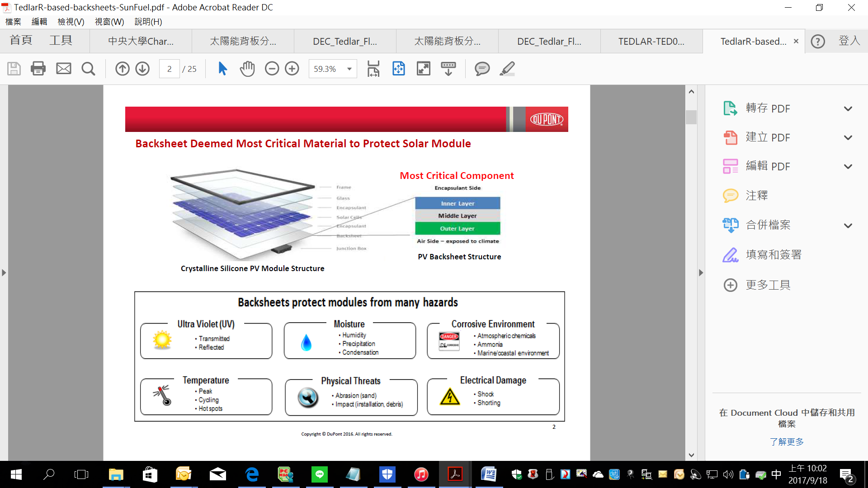This screenshot has height=488, width=868.
Task: Open 更多工具 in the side panel
Action: tap(768, 285)
